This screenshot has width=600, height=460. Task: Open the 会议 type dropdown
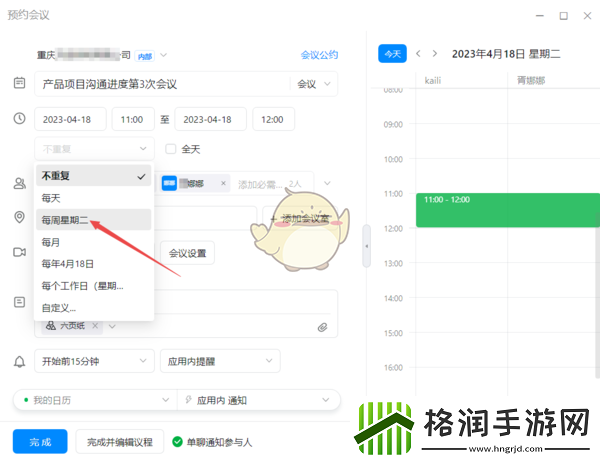313,84
